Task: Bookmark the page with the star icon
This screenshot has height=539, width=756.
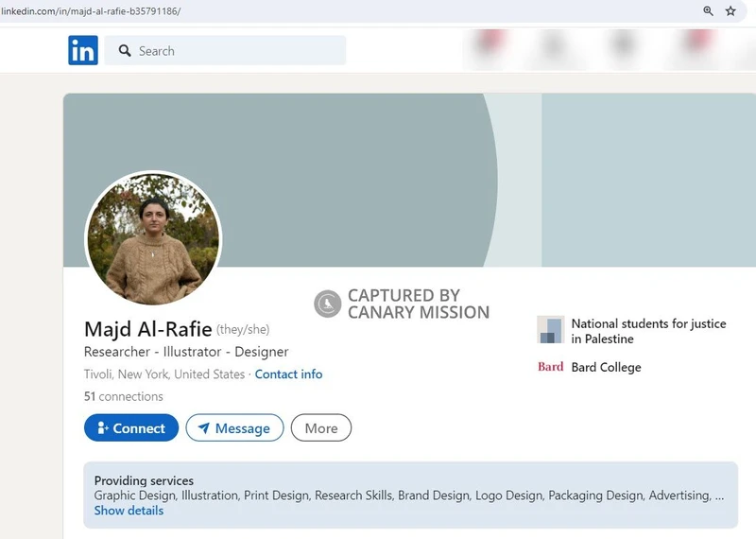Action: [x=730, y=10]
